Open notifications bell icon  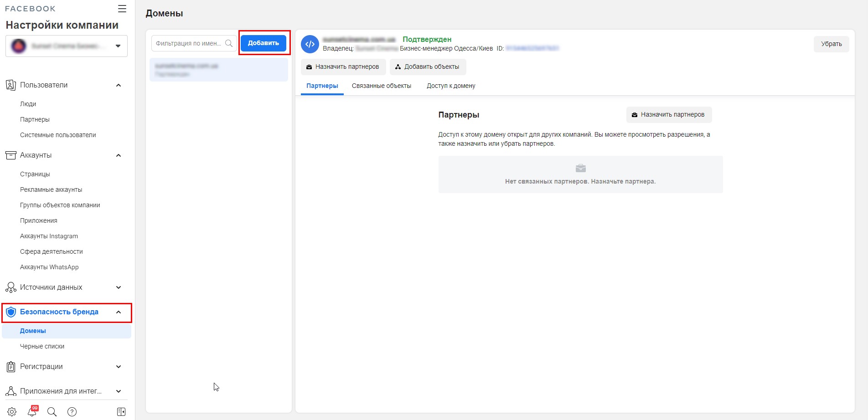coord(32,411)
